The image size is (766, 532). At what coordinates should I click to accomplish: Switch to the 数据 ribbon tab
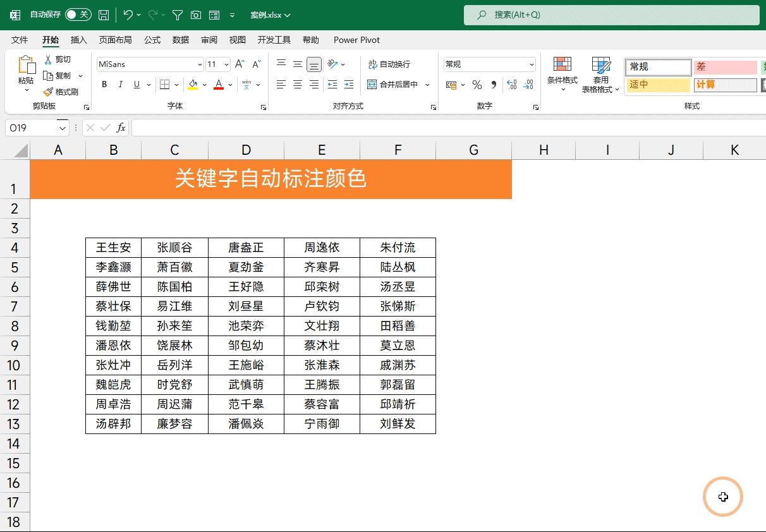(x=180, y=40)
